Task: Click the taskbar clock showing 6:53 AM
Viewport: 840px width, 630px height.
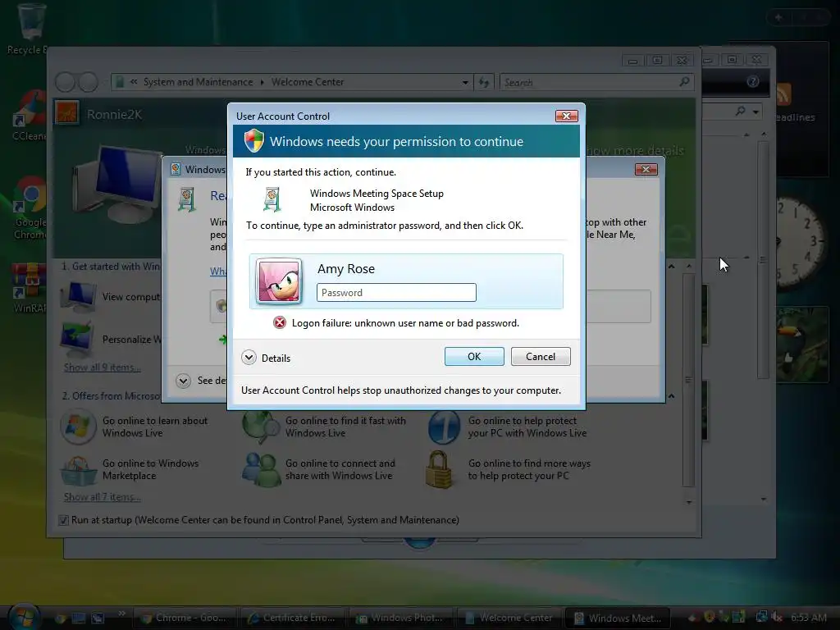Action: 808,618
